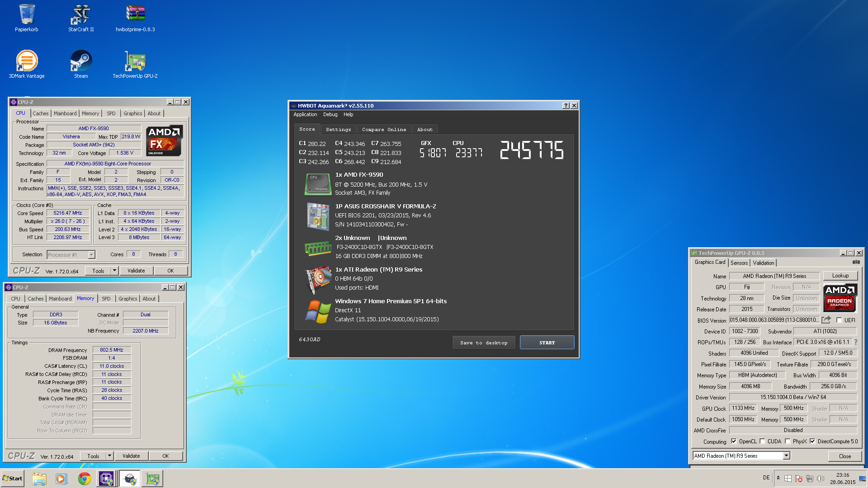Toggle the PhysX checkbox in GPU-Z

tap(788, 441)
